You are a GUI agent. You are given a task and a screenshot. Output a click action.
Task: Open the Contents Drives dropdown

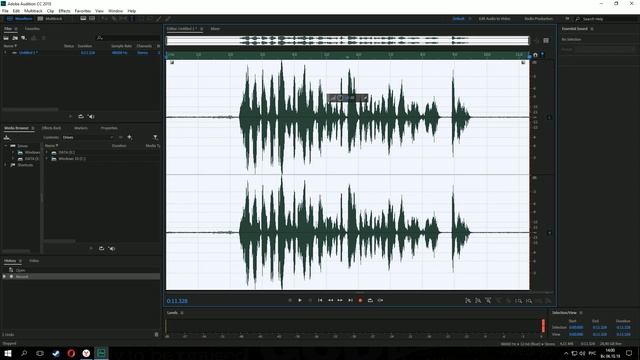88,138
